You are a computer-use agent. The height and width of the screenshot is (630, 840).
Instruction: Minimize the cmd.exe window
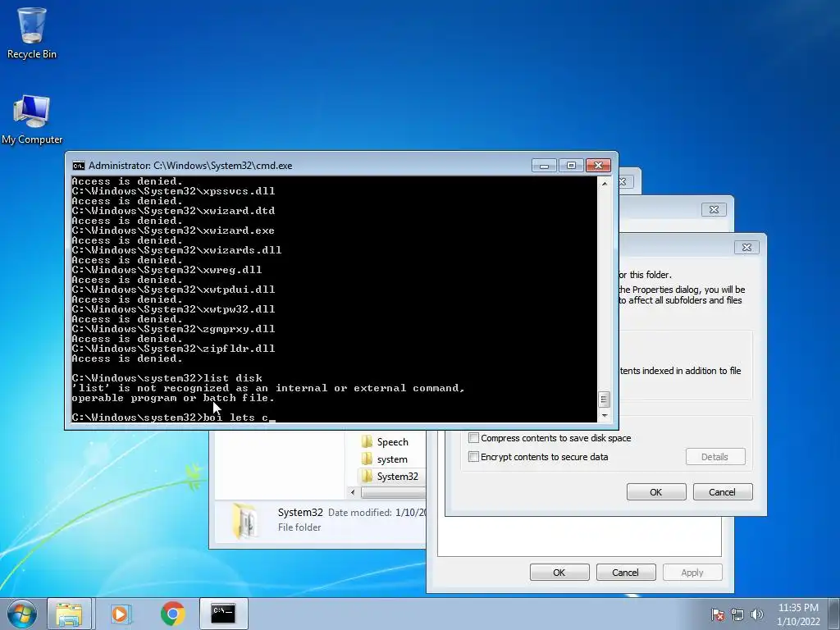click(545, 166)
